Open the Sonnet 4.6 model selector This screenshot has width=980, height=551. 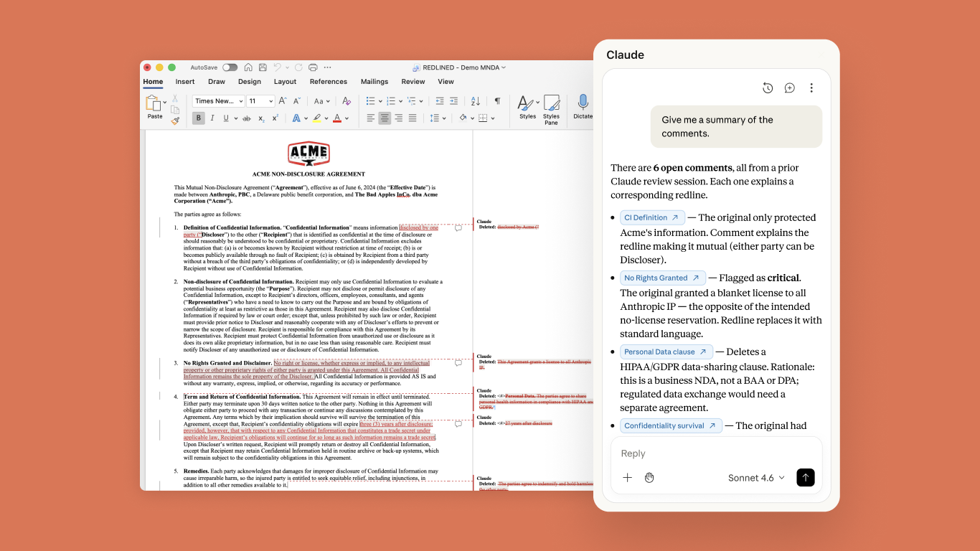pyautogui.click(x=756, y=478)
